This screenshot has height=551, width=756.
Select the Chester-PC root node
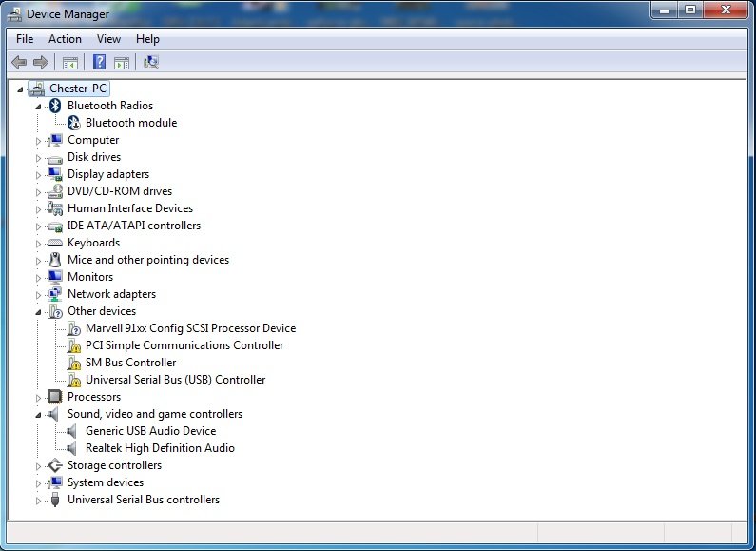pyautogui.click(x=79, y=89)
